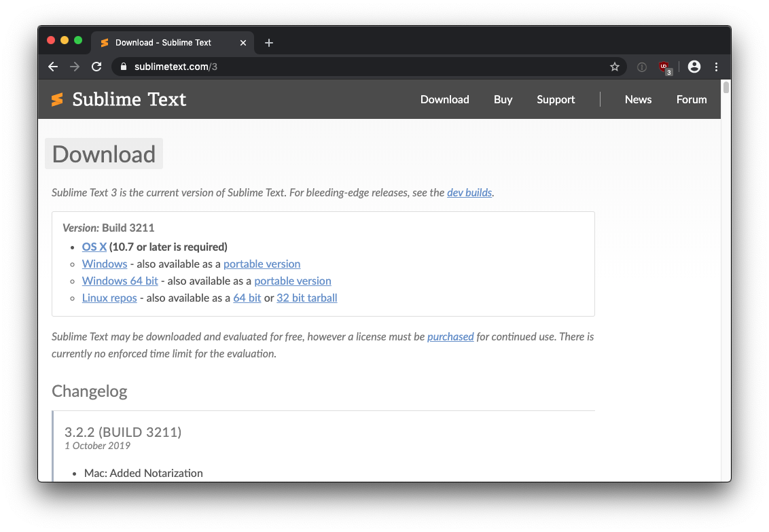Viewport: 769px width, 532px height.
Task: Select the Download - Sublime Text tab
Action: click(x=172, y=43)
